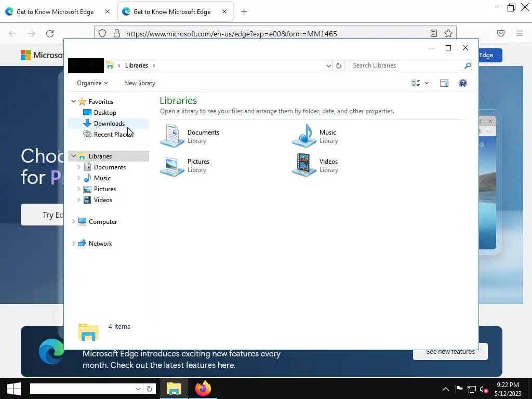Click Firefox back arrow
Screen dimensions: 532x399
click(x=12, y=34)
